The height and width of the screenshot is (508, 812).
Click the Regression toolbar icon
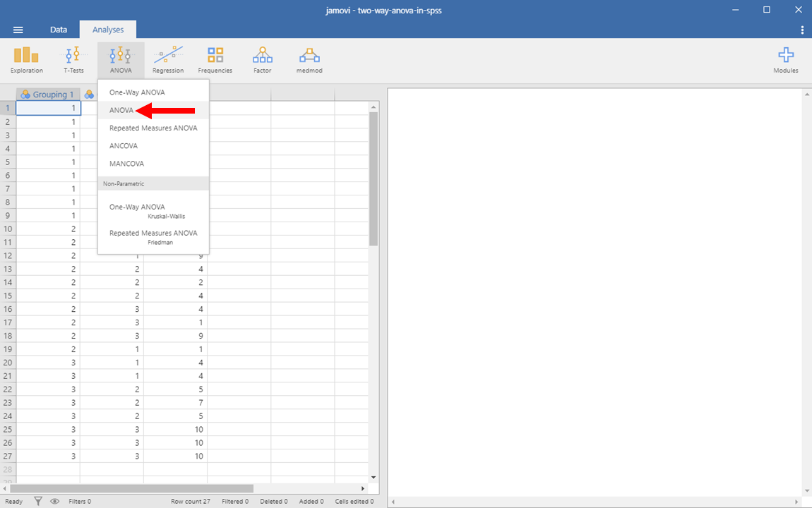(x=168, y=59)
